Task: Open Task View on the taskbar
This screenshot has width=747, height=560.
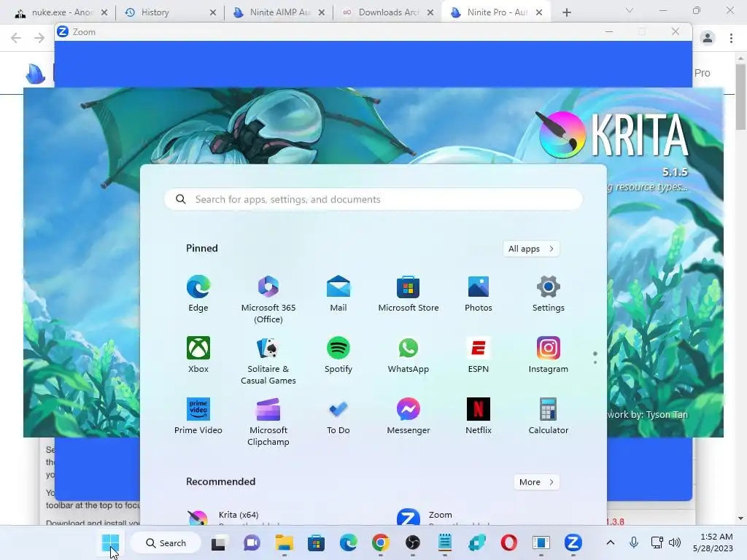Action: click(x=219, y=542)
